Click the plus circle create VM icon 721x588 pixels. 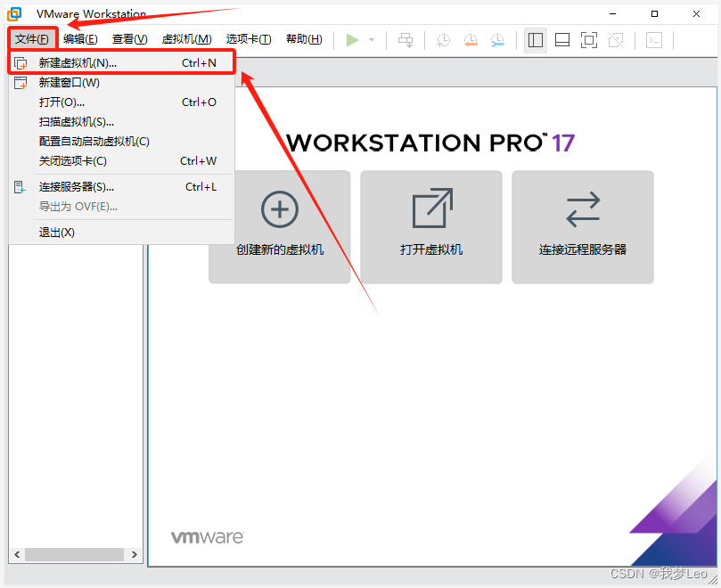click(280, 209)
